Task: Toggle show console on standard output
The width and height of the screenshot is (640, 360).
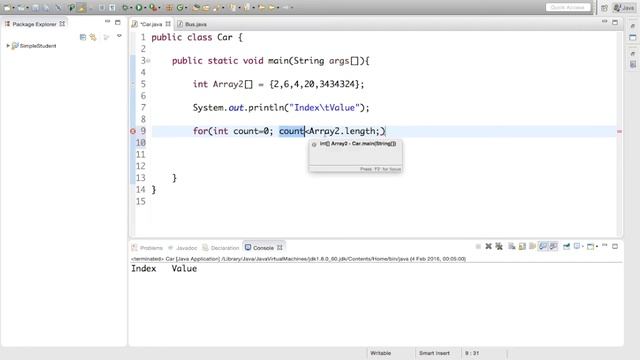Action: click(x=543, y=246)
